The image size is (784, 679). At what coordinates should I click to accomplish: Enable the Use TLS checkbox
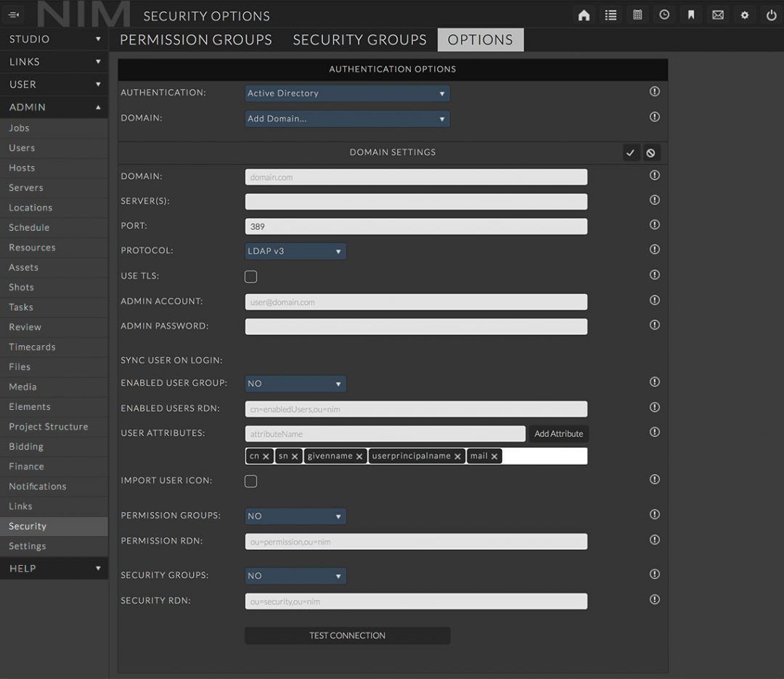[250, 276]
